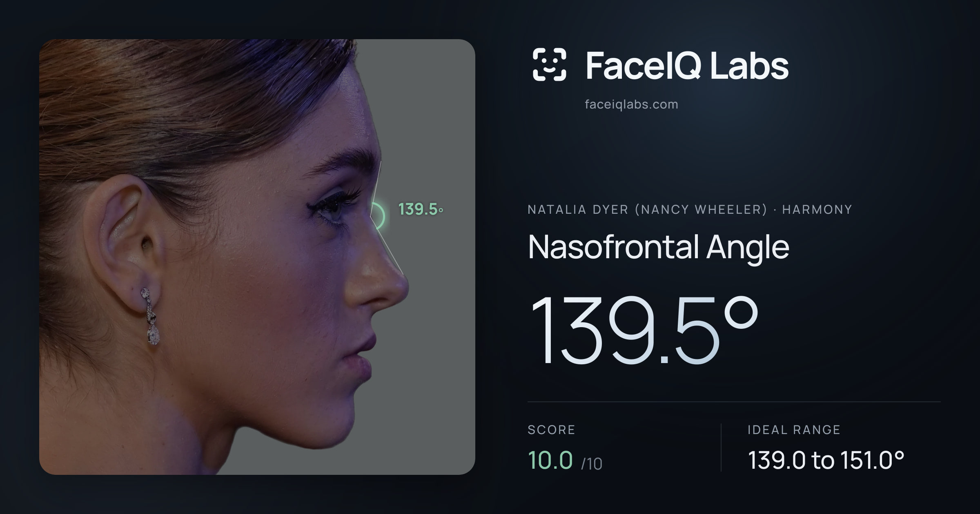This screenshot has height=514, width=980.
Task: Open the faceiqlabs.com link
Action: tap(631, 104)
